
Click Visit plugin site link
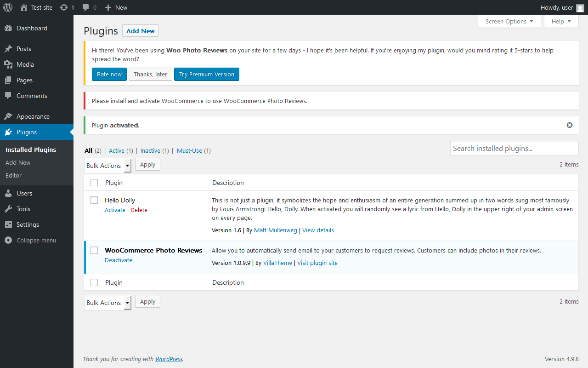click(x=317, y=263)
